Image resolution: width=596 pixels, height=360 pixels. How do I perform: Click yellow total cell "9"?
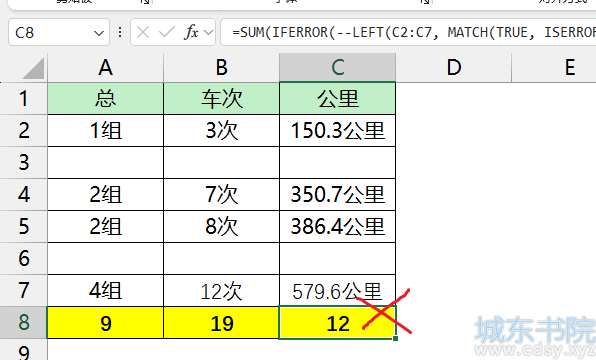(x=105, y=322)
